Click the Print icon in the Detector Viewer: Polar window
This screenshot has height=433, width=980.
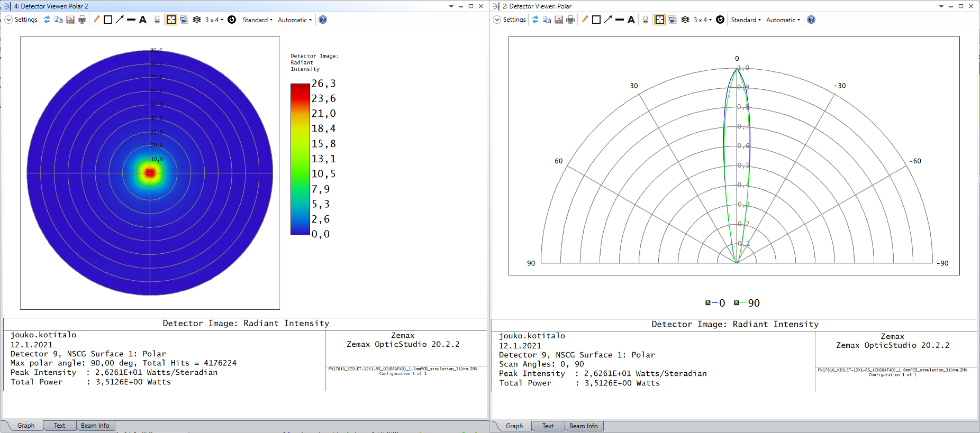point(570,20)
